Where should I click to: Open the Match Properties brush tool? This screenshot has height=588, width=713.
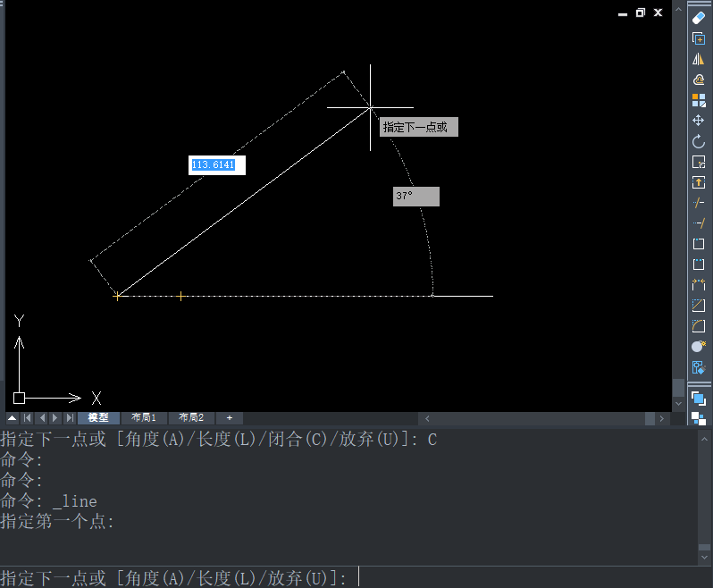tap(699, 367)
